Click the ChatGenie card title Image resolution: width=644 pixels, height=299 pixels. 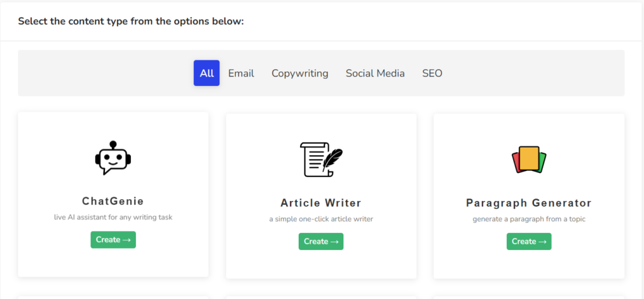113,202
